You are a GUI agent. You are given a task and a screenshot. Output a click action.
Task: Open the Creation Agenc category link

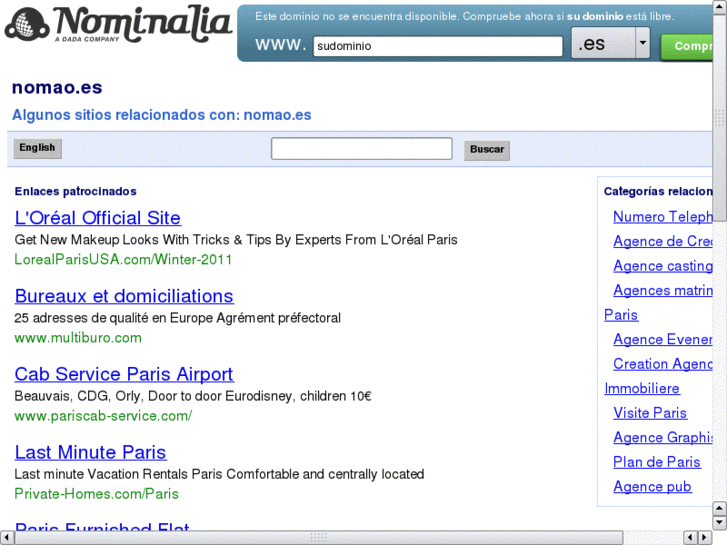tap(663, 364)
